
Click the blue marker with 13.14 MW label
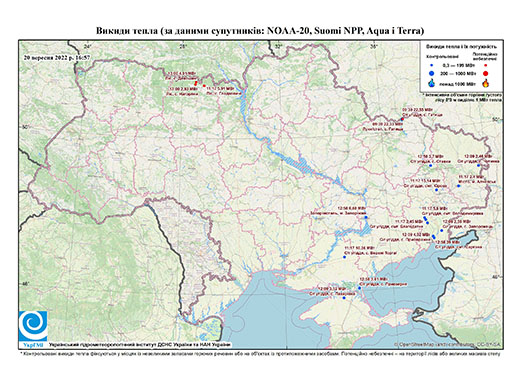[436, 190]
